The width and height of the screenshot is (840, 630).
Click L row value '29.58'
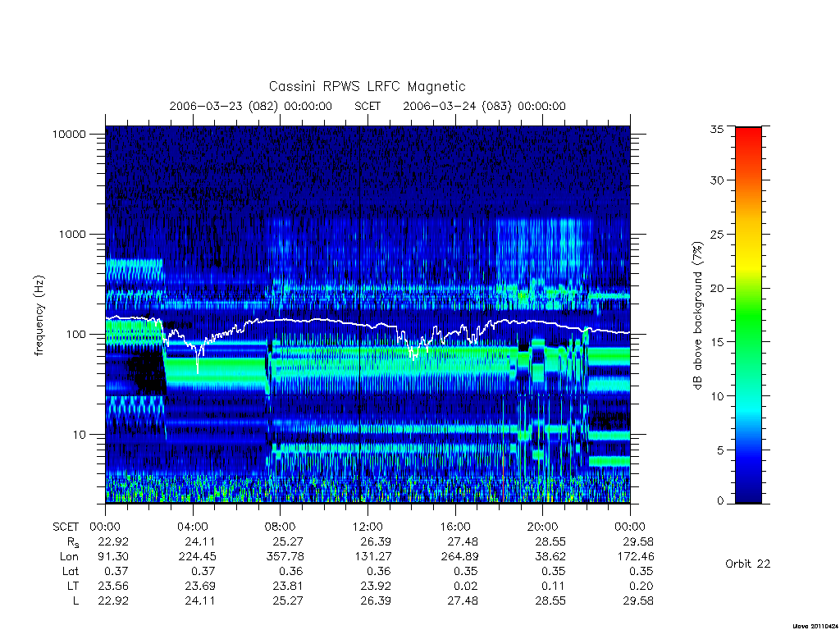pyautogui.click(x=638, y=601)
